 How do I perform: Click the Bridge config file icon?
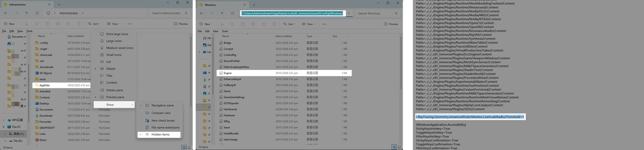pos(221,43)
